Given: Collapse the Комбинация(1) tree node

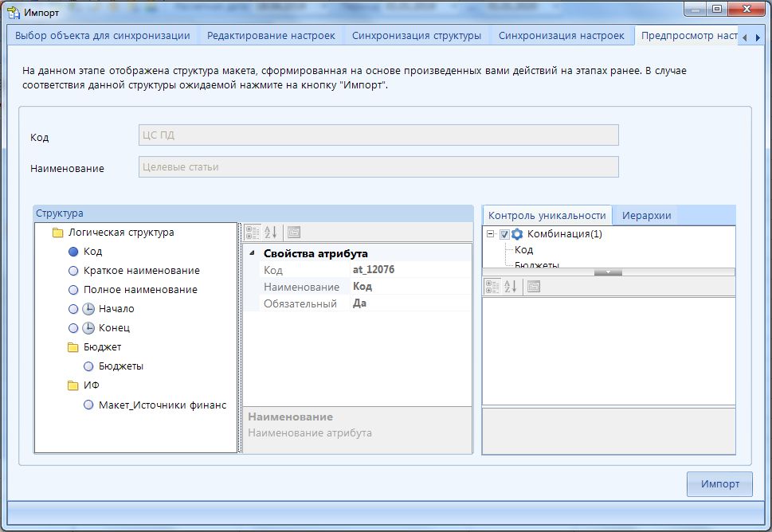Looking at the screenshot, I should (x=491, y=234).
